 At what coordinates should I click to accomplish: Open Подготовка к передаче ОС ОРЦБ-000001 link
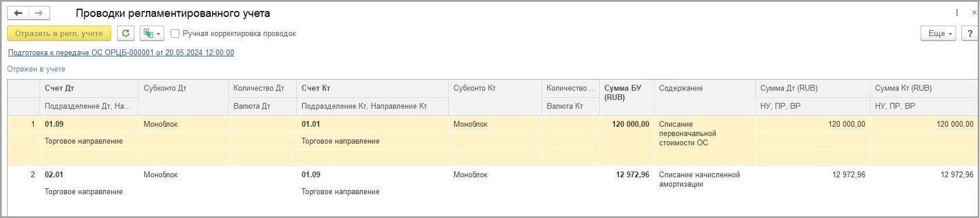121,52
